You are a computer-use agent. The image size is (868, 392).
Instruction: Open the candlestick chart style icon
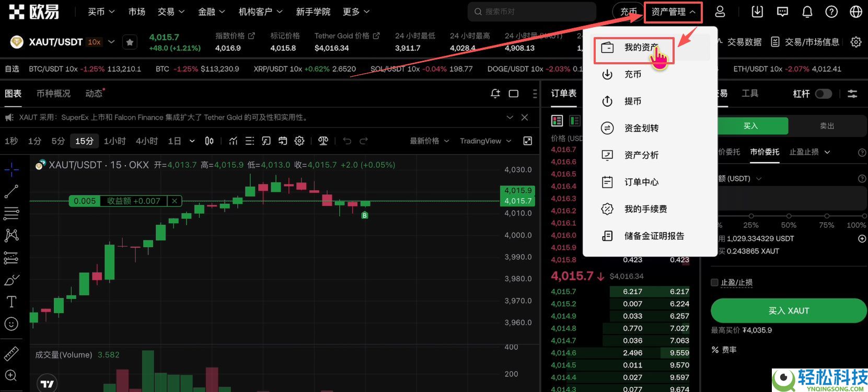[209, 141]
